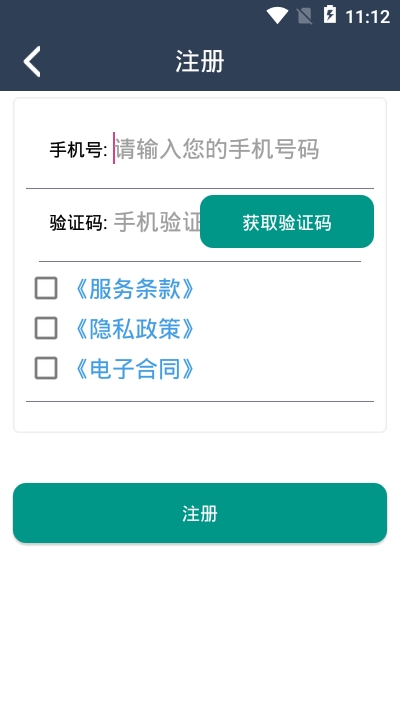
Task: Tap the 注册 title in header bar
Action: (200, 61)
